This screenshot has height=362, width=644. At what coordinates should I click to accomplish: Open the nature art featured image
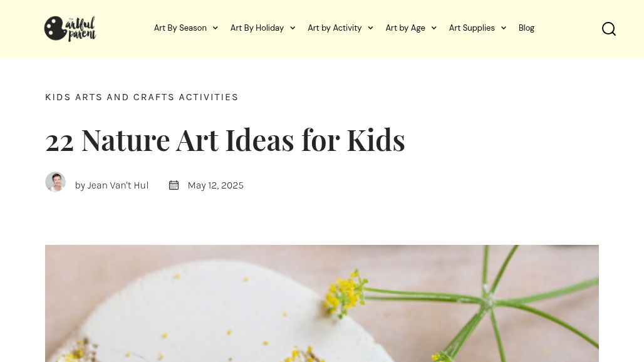[x=322, y=303]
